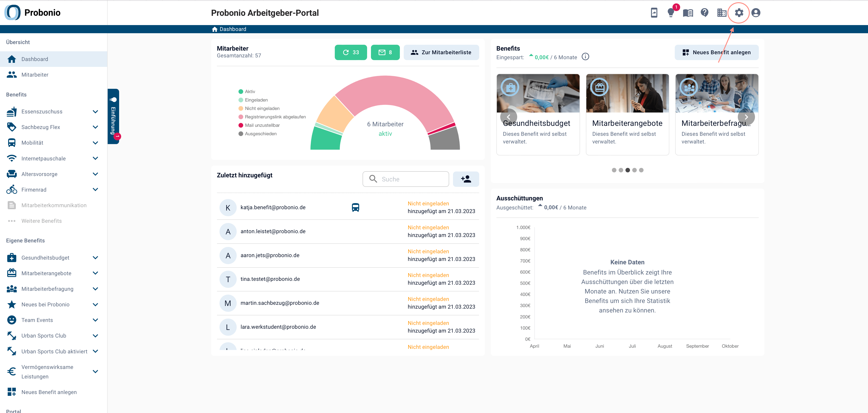
Task: Show the previous benefit card with the left arrow
Action: pos(509,117)
